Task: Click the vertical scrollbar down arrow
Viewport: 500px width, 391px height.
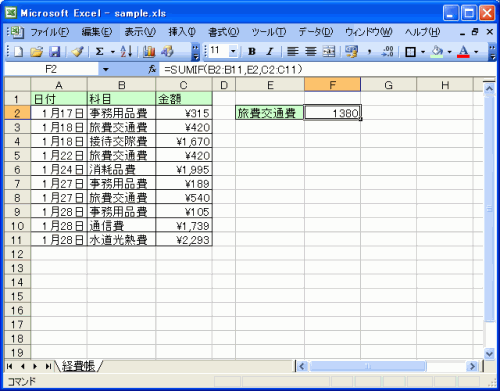Action: click(489, 353)
